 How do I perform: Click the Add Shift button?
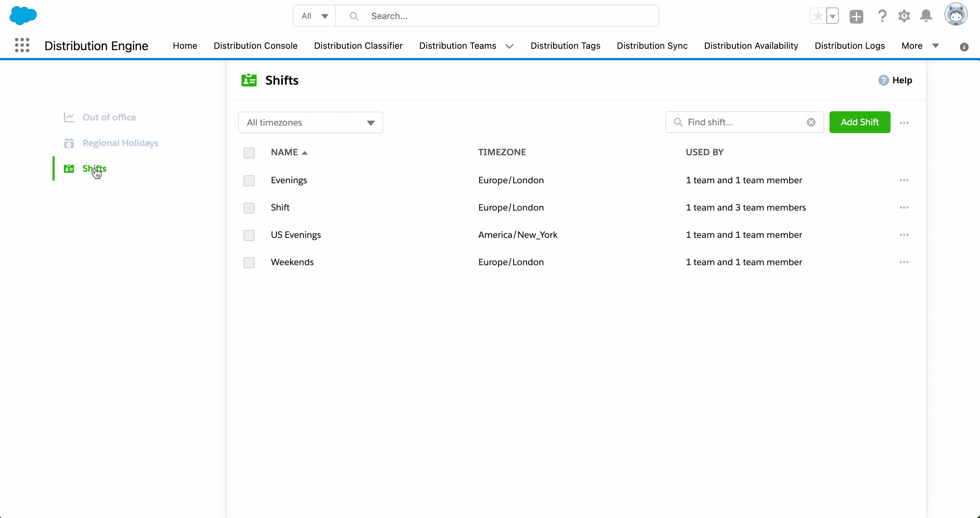(x=860, y=122)
